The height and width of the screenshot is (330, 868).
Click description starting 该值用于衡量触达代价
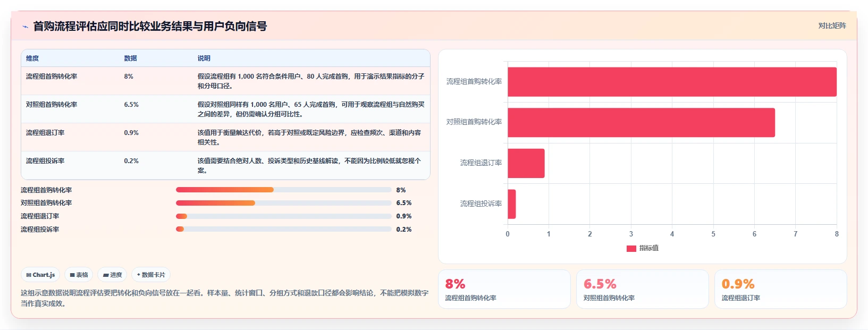[309, 138]
